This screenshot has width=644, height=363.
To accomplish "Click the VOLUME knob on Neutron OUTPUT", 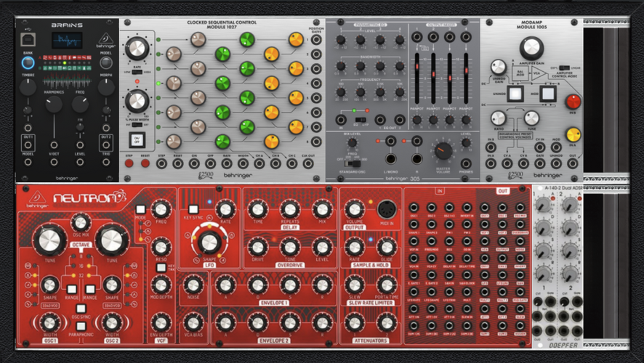I will click(x=355, y=209).
